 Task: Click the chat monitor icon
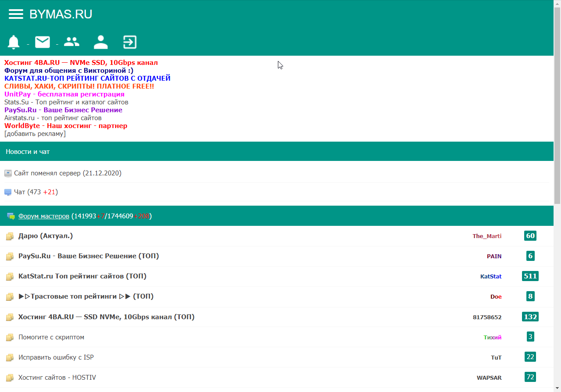tap(8, 192)
